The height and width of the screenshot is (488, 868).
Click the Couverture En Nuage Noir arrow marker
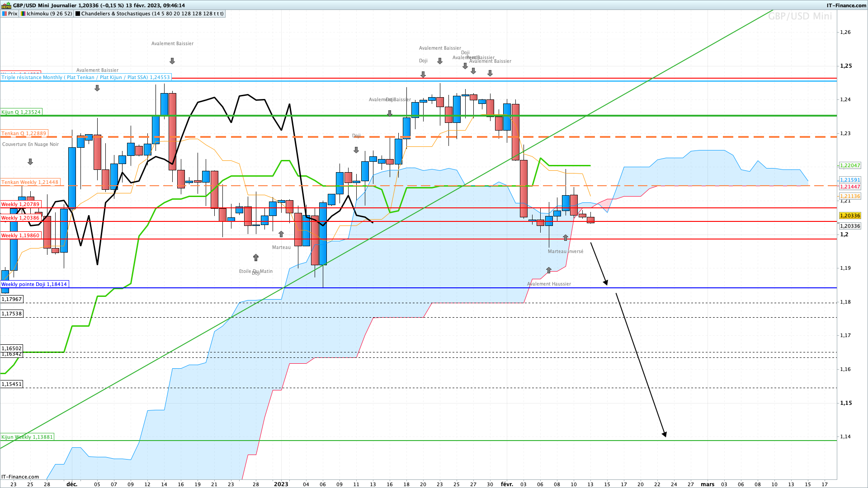point(30,162)
